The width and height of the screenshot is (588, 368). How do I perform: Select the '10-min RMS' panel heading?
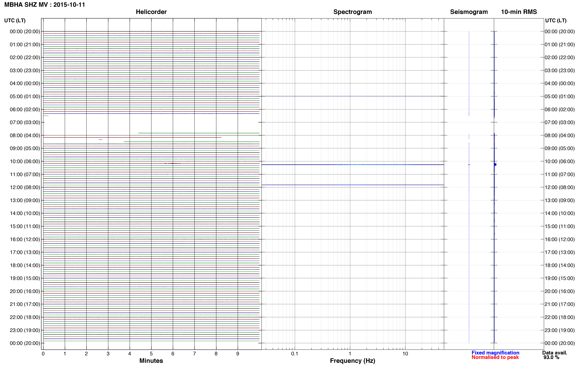pos(519,12)
